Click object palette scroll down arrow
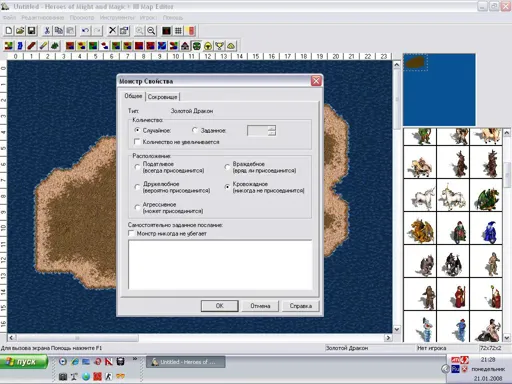 [507, 338]
